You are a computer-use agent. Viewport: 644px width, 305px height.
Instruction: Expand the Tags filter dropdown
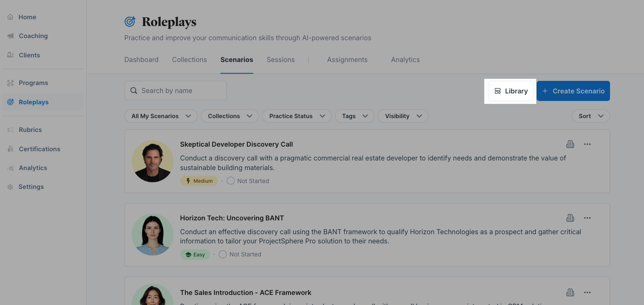355,116
